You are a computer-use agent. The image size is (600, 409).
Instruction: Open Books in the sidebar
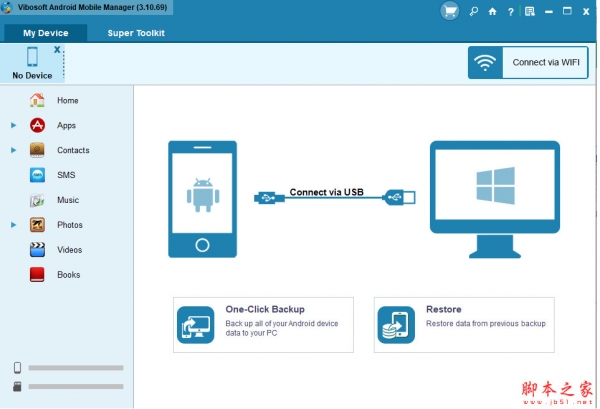(68, 274)
